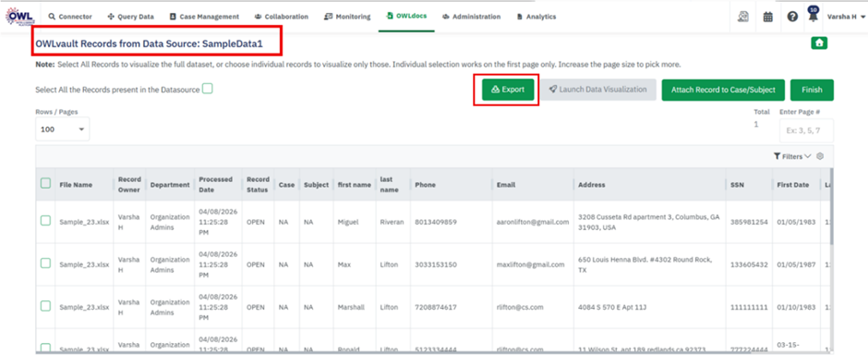Check Select All the Records checkbox
868x355 pixels.
(207, 89)
